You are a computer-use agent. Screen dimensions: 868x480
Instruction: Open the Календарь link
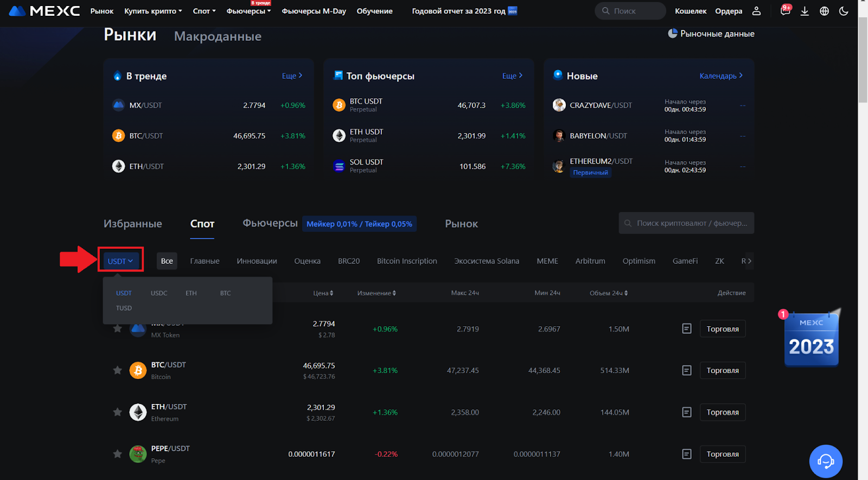coord(721,76)
